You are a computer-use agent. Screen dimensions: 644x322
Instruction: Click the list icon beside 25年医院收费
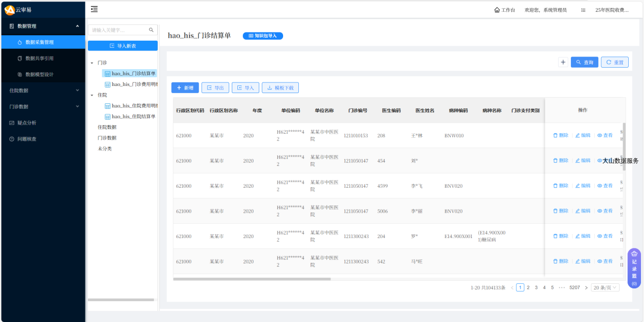coord(583,10)
